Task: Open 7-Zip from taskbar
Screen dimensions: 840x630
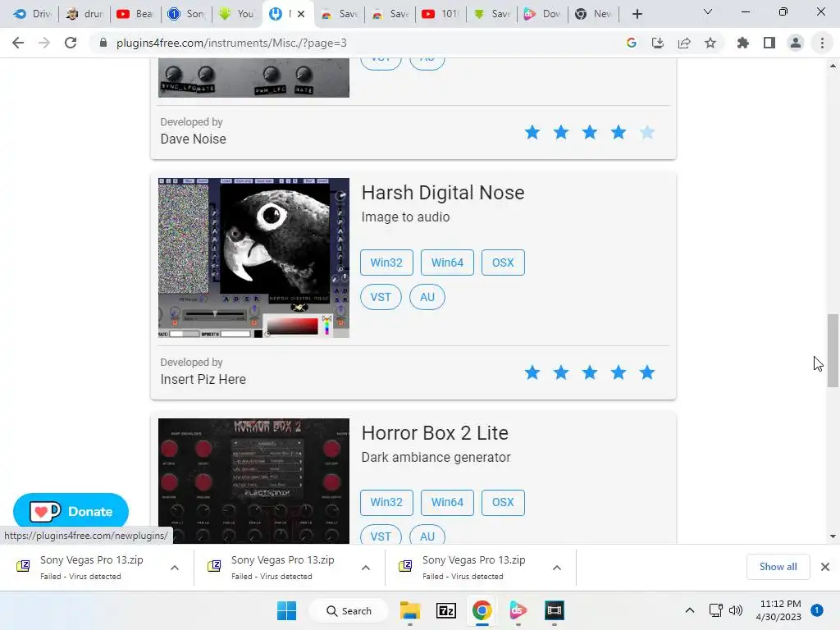Action: (445, 610)
